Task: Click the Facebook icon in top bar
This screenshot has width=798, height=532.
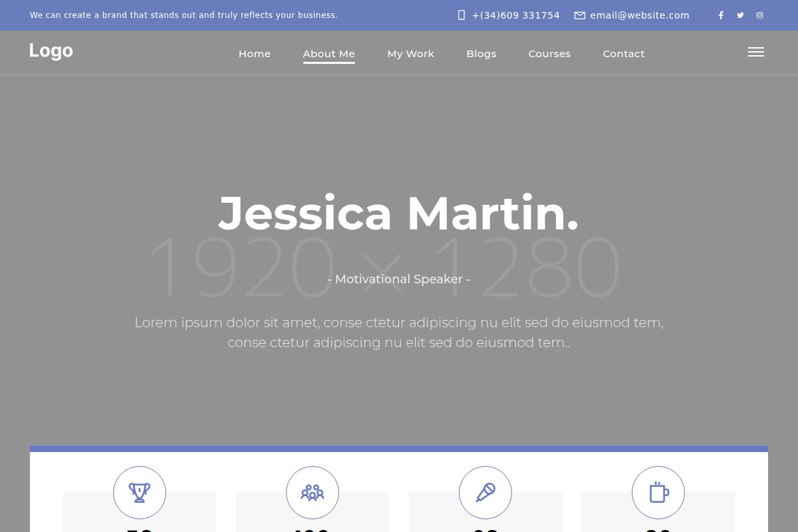Action: [x=721, y=15]
